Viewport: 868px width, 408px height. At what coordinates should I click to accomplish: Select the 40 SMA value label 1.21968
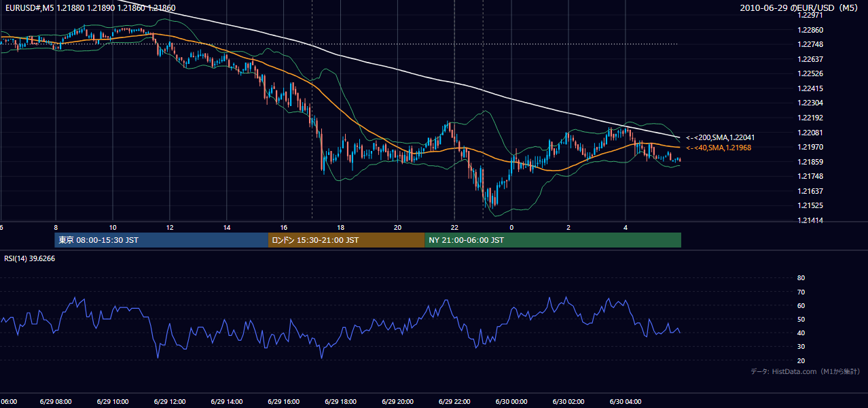pos(718,148)
